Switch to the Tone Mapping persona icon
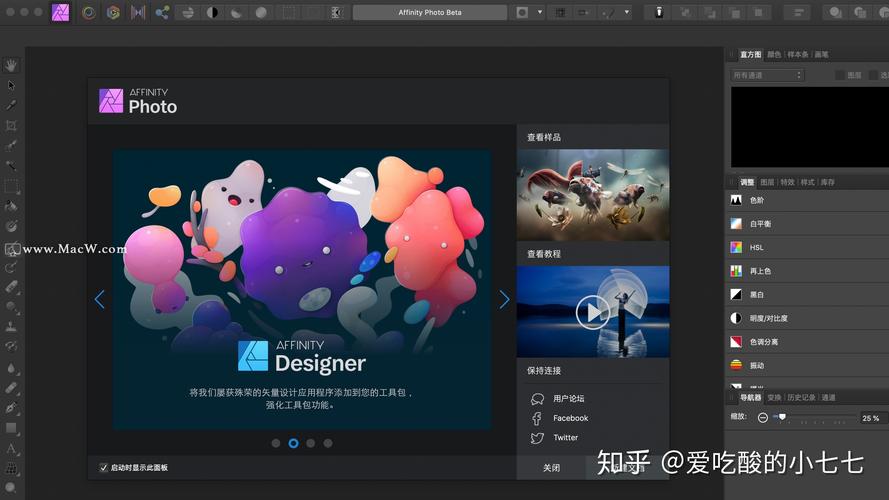The height and width of the screenshot is (500, 889). (138, 12)
